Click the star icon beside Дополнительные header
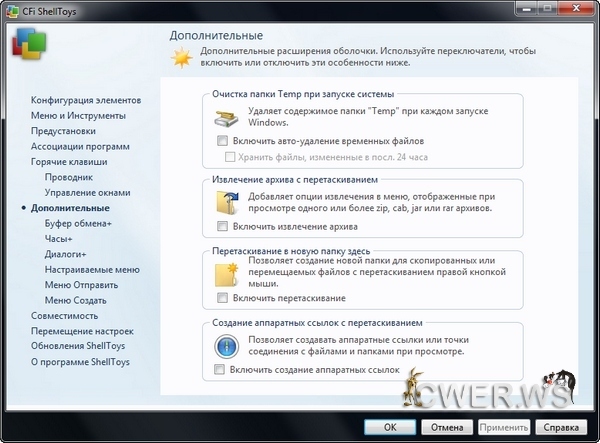600x443 pixels. (x=181, y=57)
